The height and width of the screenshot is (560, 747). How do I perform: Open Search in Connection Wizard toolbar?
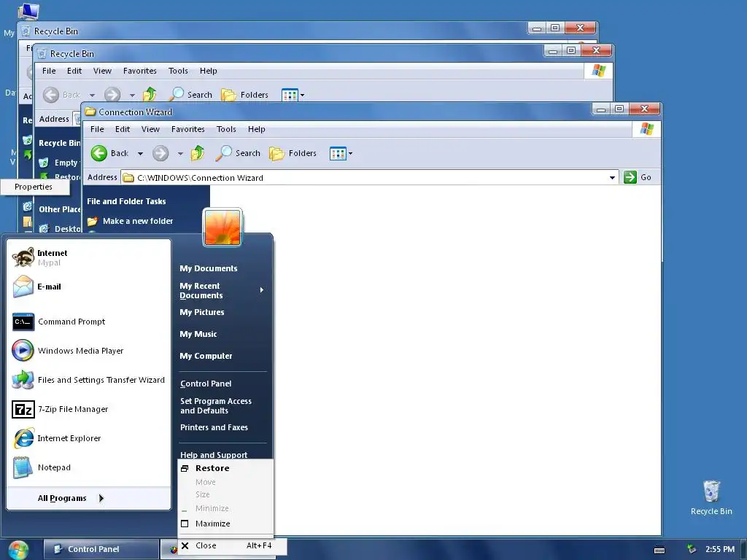238,153
